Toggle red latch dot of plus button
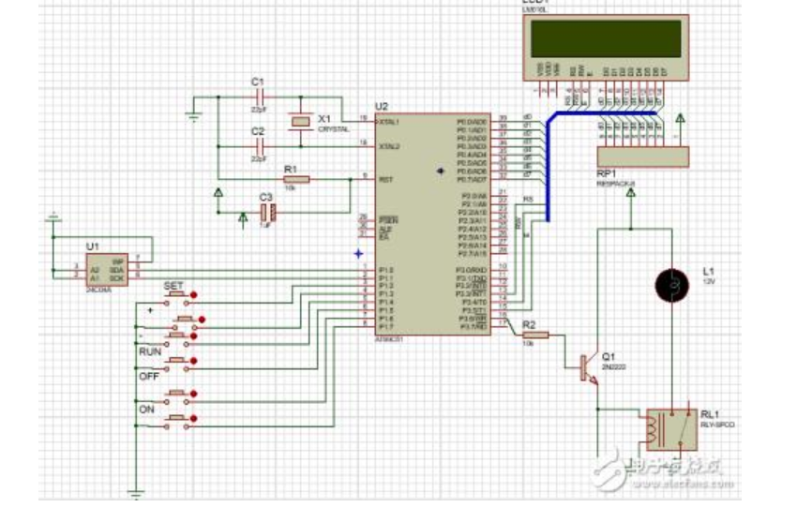The width and height of the screenshot is (812, 507). point(202,320)
